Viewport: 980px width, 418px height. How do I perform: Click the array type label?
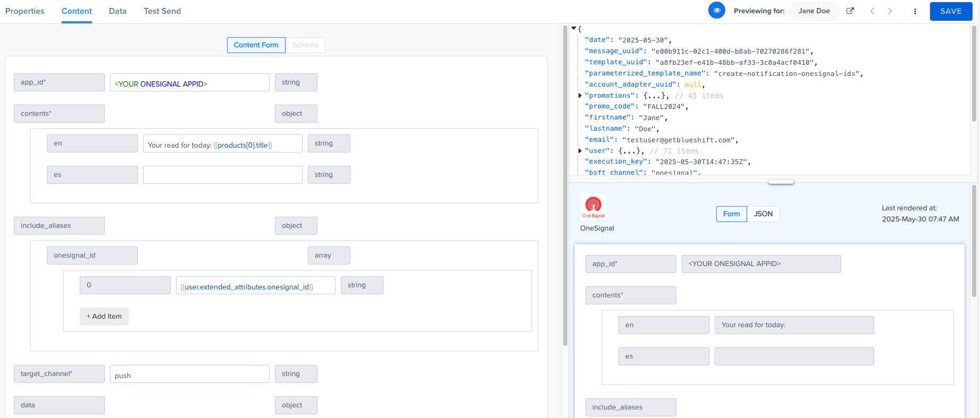click(329, 255)
